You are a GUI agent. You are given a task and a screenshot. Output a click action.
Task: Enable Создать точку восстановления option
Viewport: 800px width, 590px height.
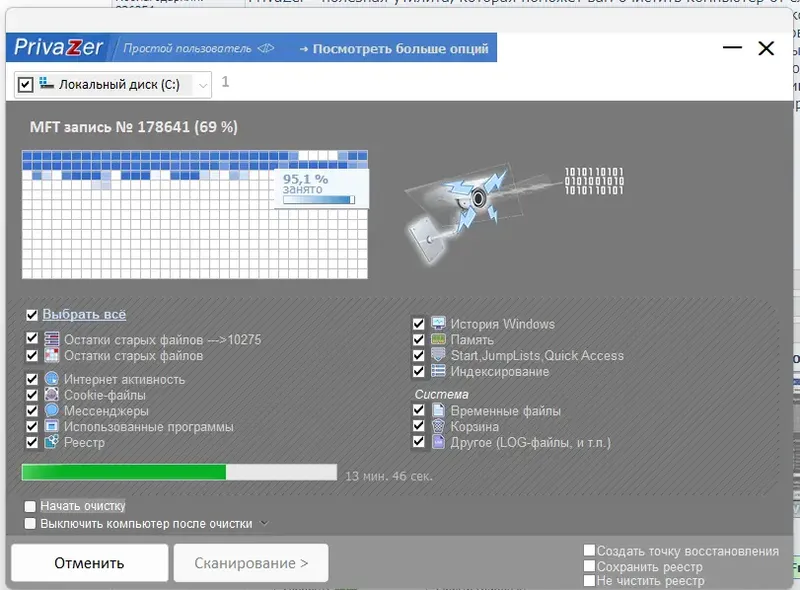tap(589, 550)
